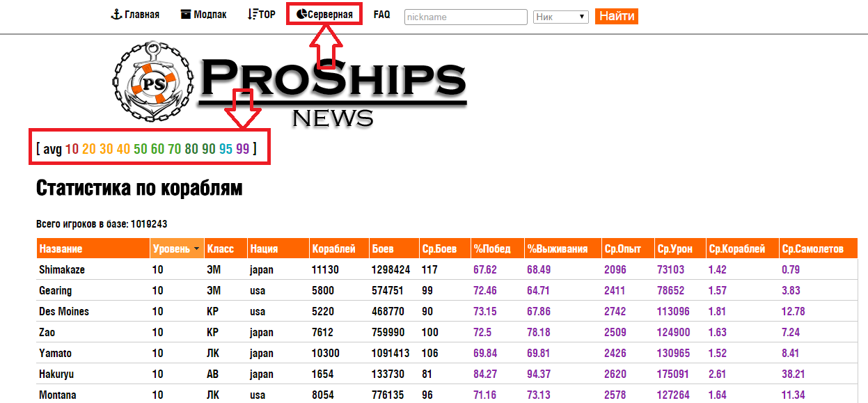Screen dimensions: 868x403
Task: Select the red 10 percentile link
Action: [x=72, y=148]
